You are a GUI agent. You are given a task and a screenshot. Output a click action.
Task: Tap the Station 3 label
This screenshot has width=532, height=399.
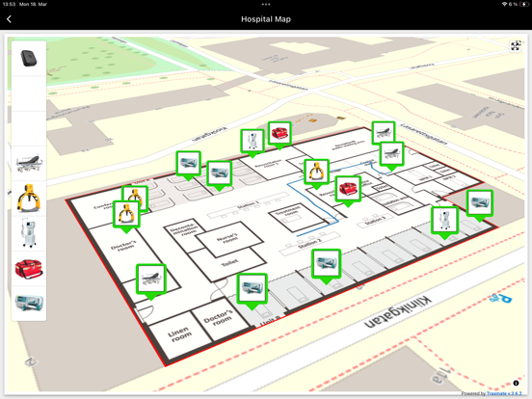[375, 221]
